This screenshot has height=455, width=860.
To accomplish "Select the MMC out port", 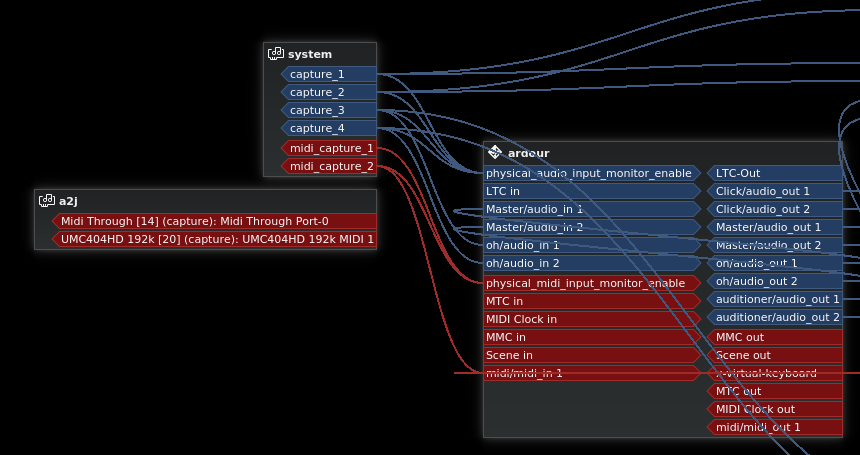I will (775, 337).
